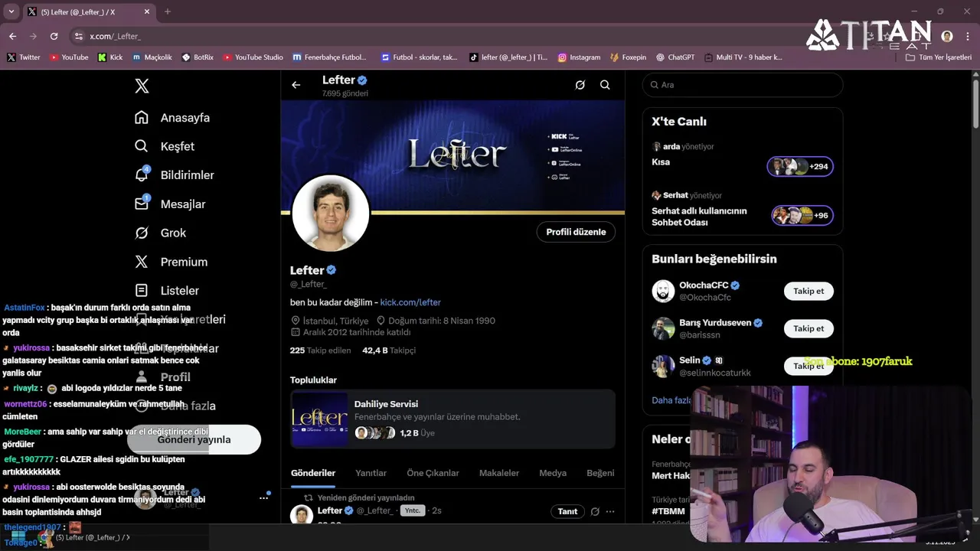Viewport: 980px width, 551px height.
Task: Click Grok icon on Lefter's post
Action: [595, 511]
